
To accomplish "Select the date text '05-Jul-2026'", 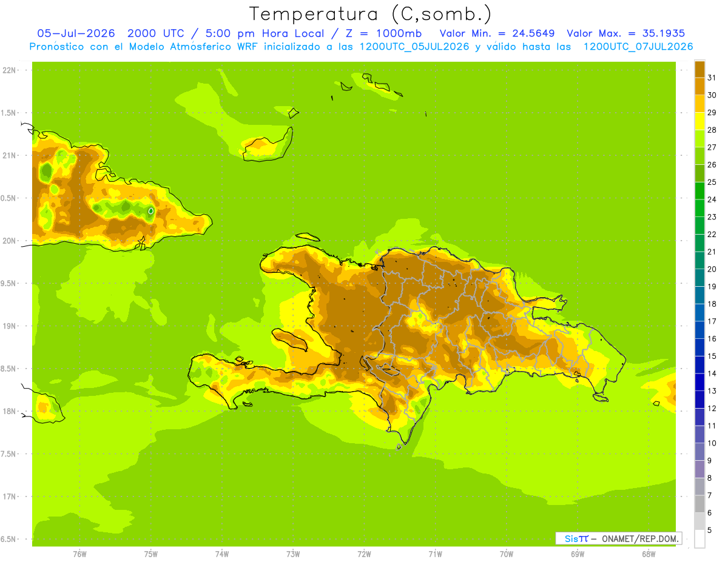I will tap(76, 33).
